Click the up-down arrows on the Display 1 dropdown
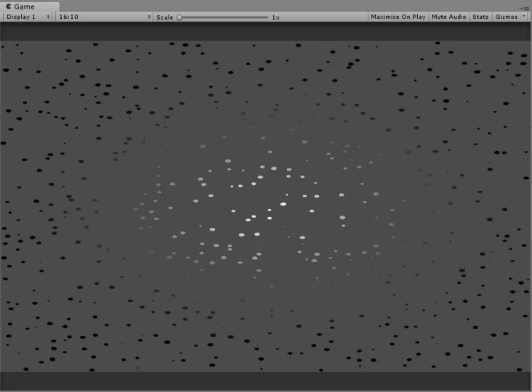The width and height of the screenshot is (532, 392). coord(49,17)
